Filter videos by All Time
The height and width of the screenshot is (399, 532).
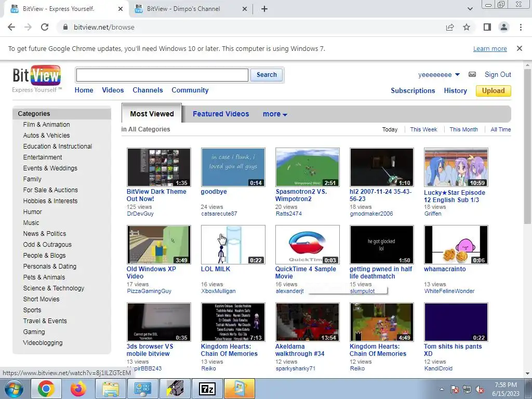click(500, 129)
